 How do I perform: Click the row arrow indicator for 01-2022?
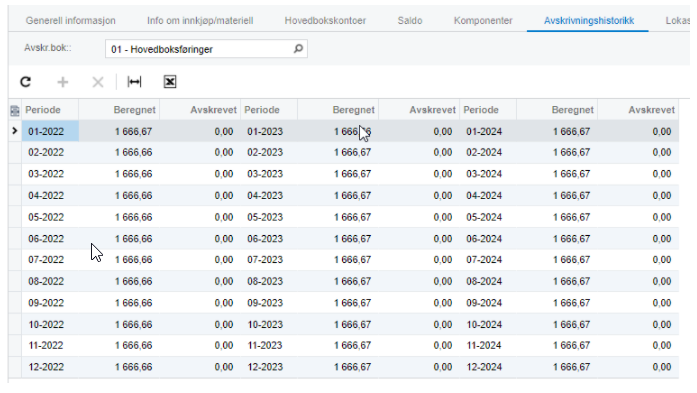point(15,131)
